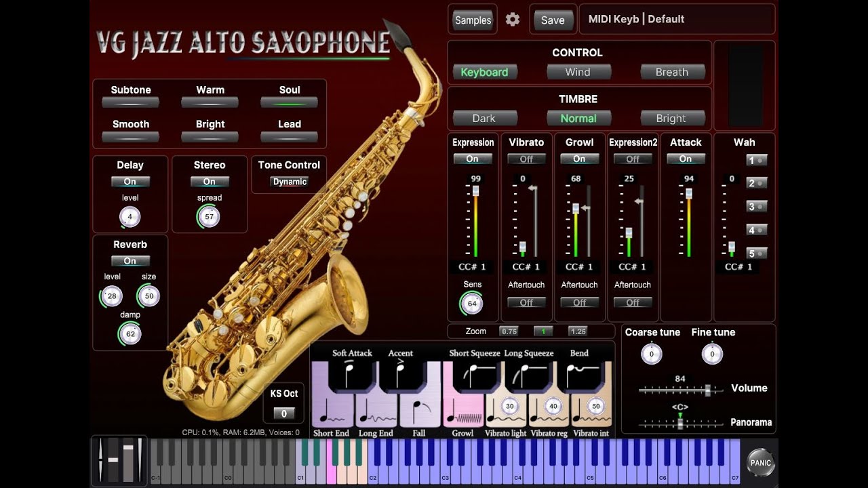Click the Short End keyswitch icon
Image resolution: width=868 pixels, height=488 pixels.
pyautogui.click(x=332, y=411)
